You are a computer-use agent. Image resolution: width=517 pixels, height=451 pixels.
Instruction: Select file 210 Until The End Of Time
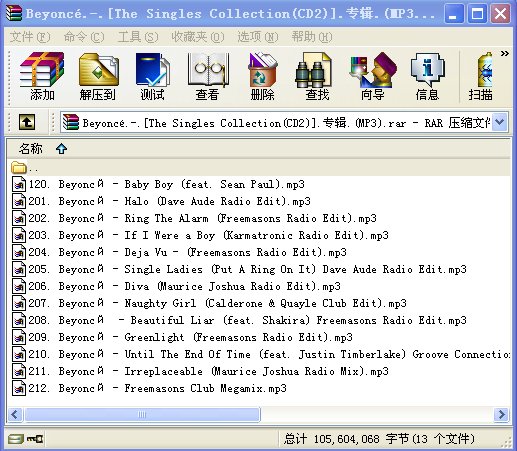(x=260, y=354)
